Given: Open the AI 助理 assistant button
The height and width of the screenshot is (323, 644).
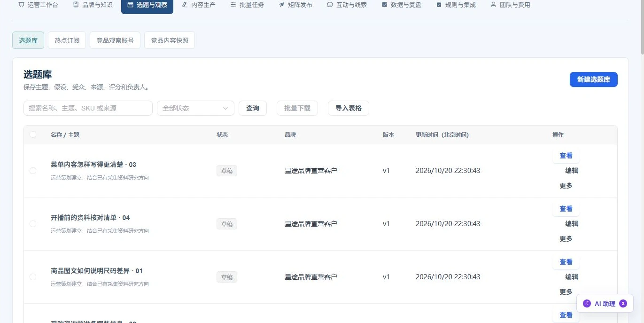Looking at the screenshot, I should click(x=605, y=304).
